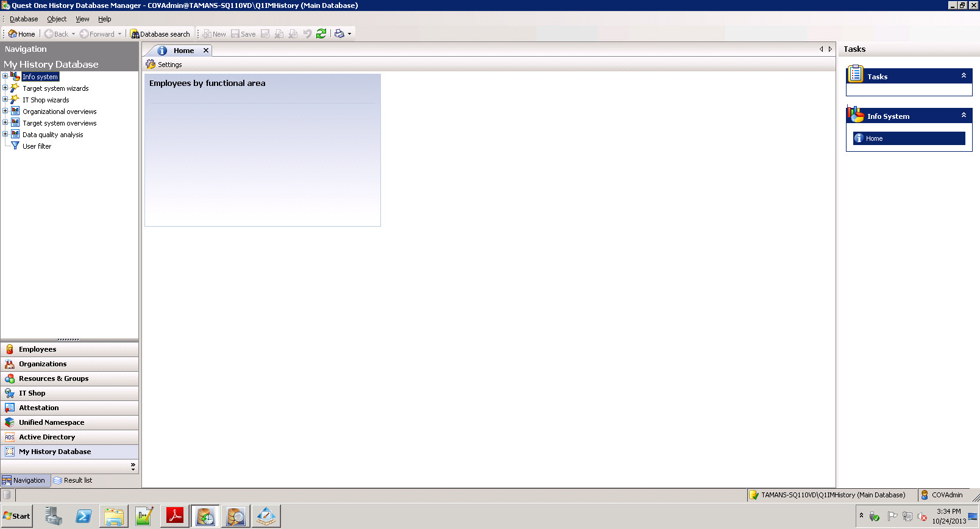Select Organizational overviews in tree
The height and width of the screenshot is (529, 980).
[60, 112]
